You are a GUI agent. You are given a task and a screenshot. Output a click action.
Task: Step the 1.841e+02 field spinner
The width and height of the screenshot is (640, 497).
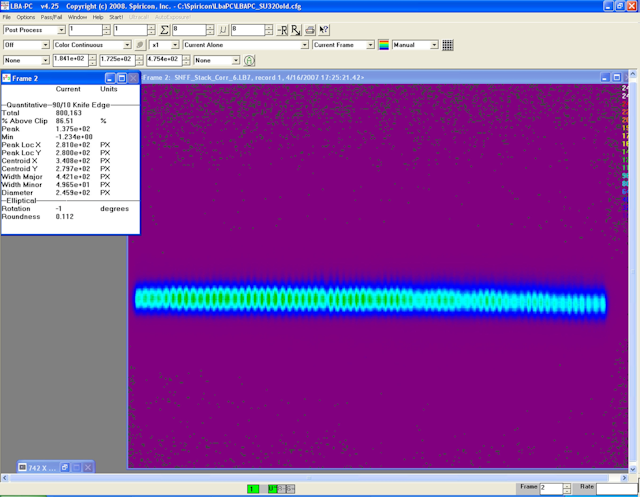click(93, 60)
